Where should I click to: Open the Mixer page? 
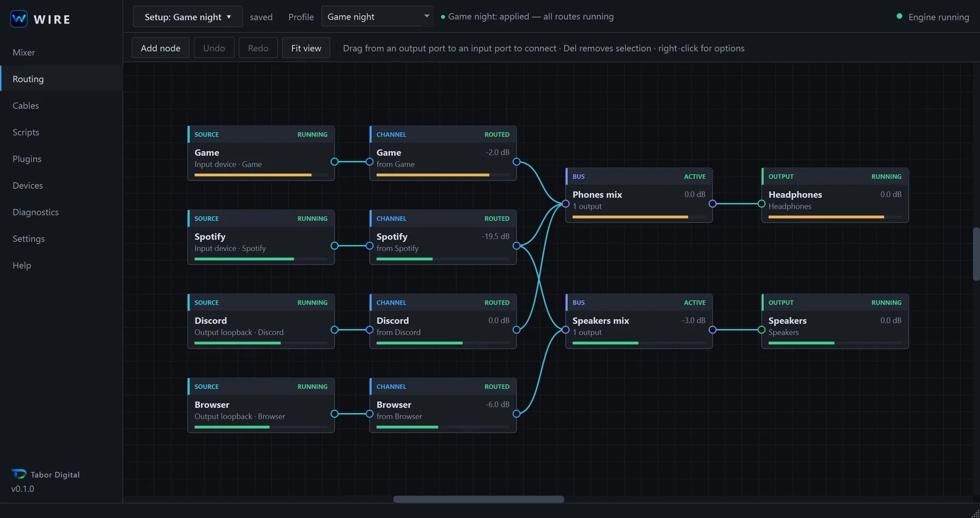tap(61, 52)
